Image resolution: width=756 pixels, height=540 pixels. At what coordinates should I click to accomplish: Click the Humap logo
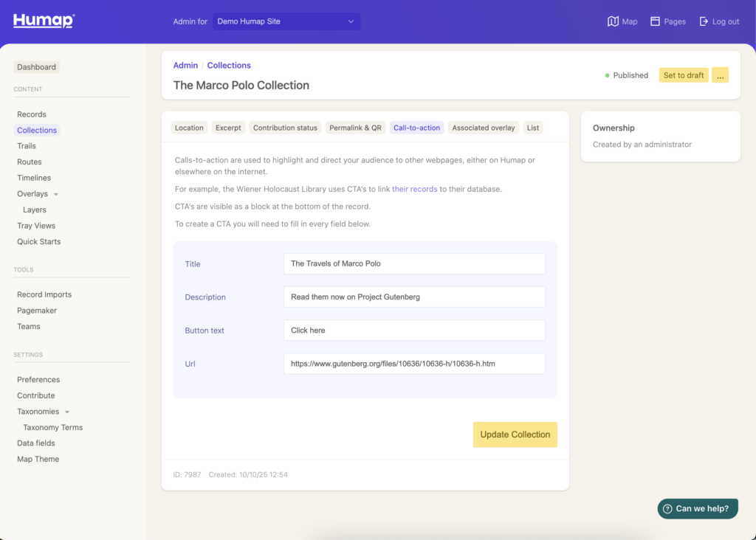44,21
